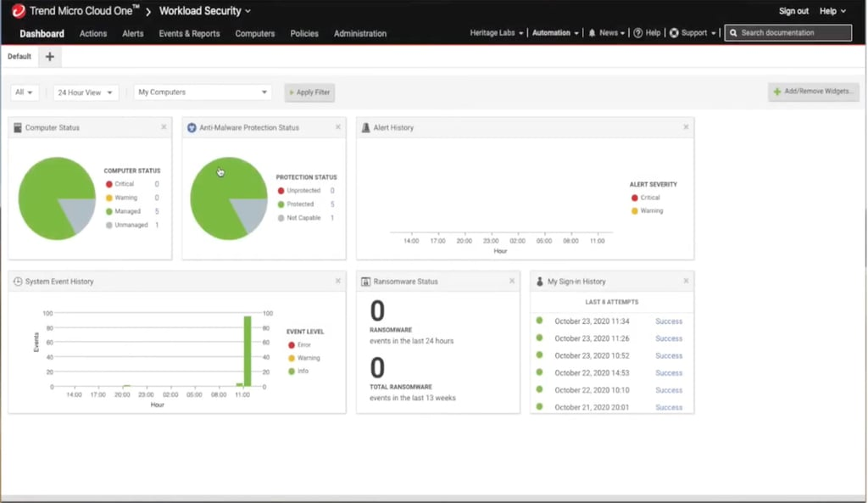Click the Alert History bell icon
Viewport: 868px width, 503px height.
(366, 127)
